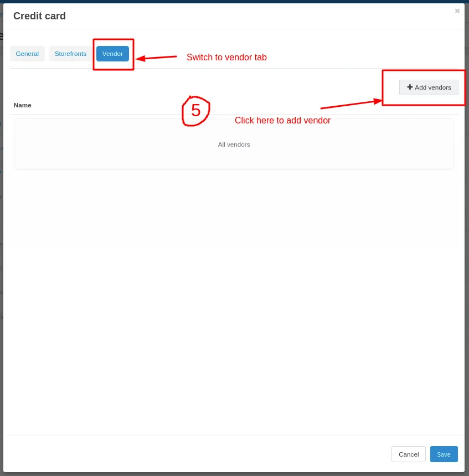
Task: Close the dialog with the X icon
Action: point(457,11)
